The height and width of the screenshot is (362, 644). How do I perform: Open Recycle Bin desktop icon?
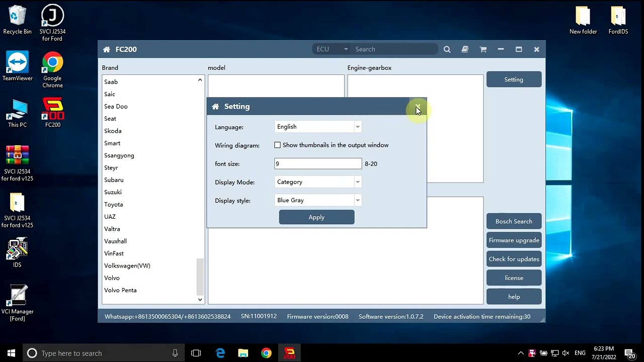tap(17, 20)
